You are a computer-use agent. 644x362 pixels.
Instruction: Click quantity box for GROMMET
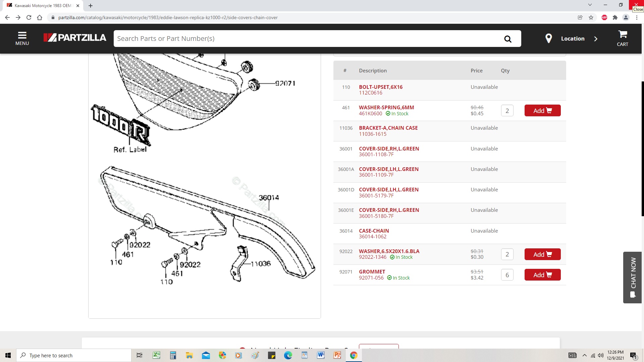pyautogui.click(x=507, y=275)
